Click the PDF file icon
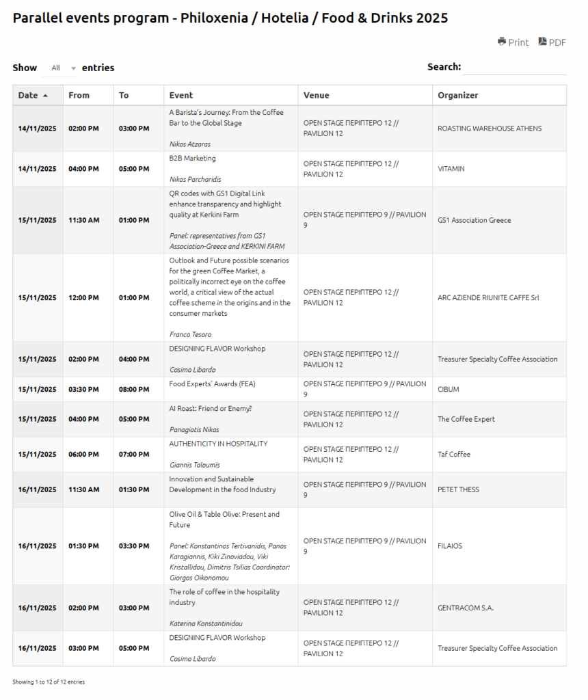 click(542, 42)
